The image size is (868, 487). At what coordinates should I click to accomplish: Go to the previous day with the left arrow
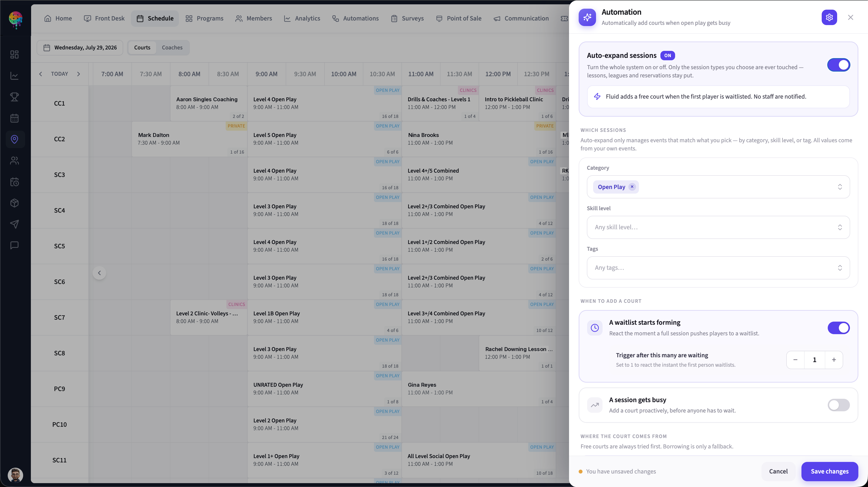[x=41, y=74]
